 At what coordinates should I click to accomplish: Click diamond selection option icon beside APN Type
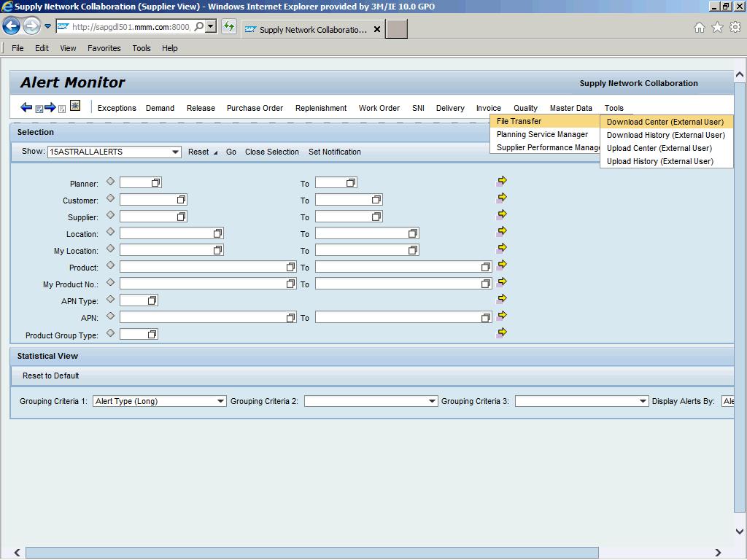click(x=111, y=299)
